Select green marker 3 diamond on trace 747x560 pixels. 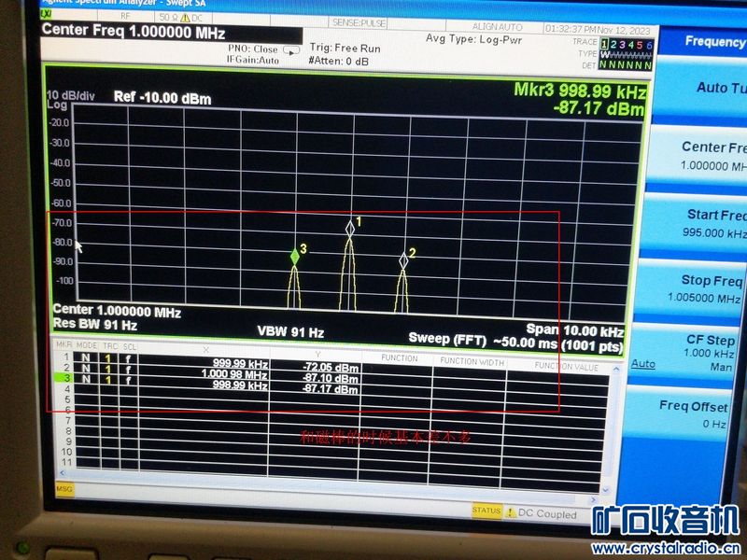(x=295, y=257)
